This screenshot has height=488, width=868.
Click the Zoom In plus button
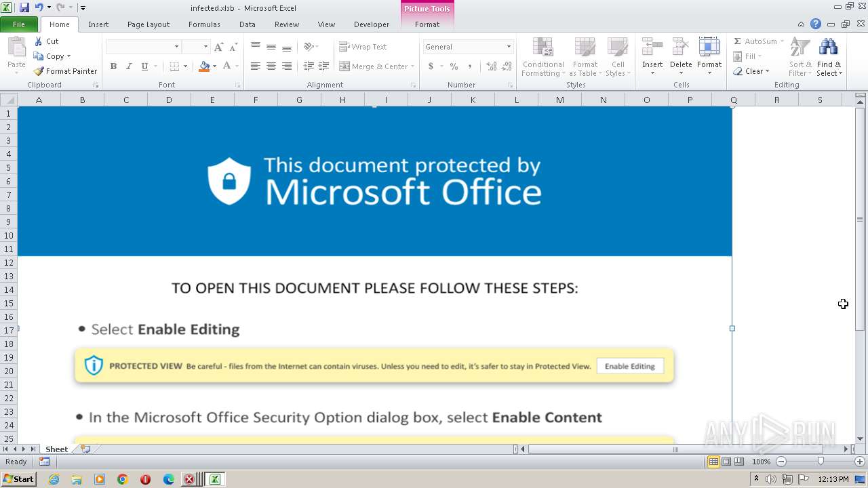click(x=860, y=462)
